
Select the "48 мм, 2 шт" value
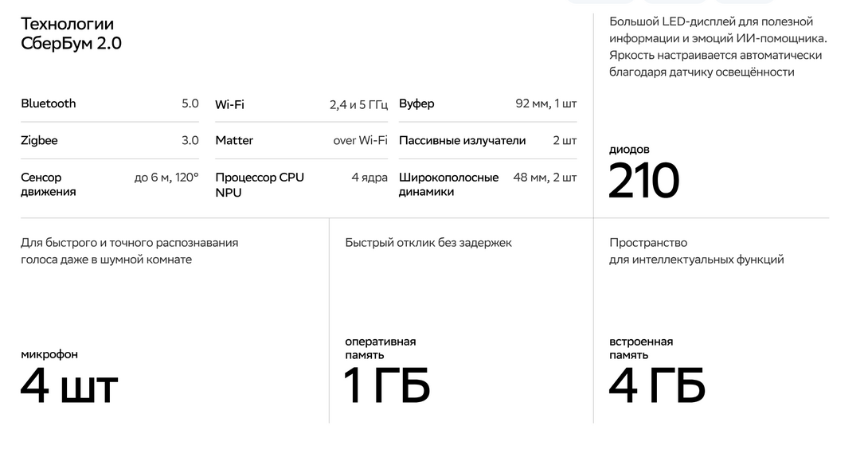545,178
